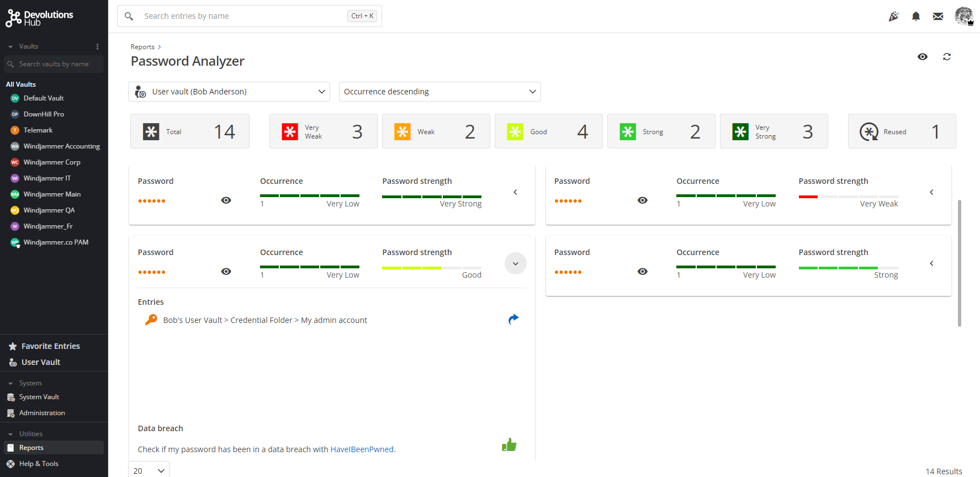Select All Vaults heading
The image size is (980, 477).
[21, 84]
